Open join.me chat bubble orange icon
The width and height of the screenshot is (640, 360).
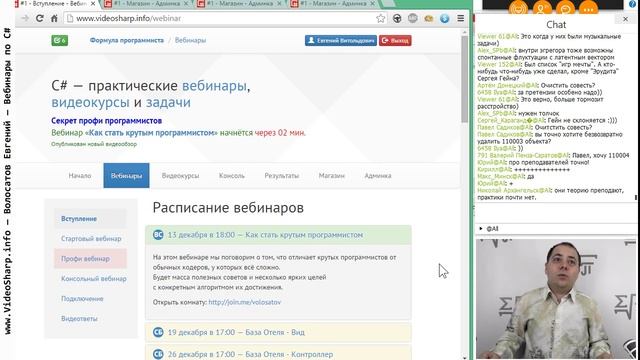click(x=565, y=7)
